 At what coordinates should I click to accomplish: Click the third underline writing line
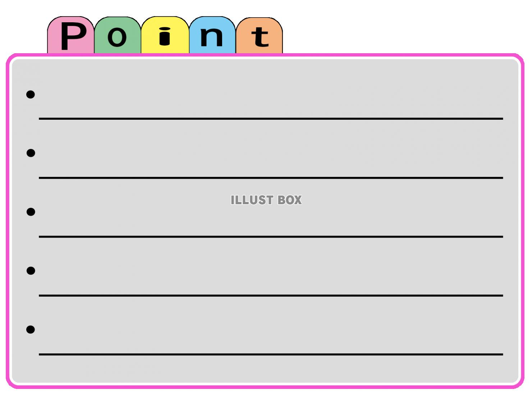point(271,237)
